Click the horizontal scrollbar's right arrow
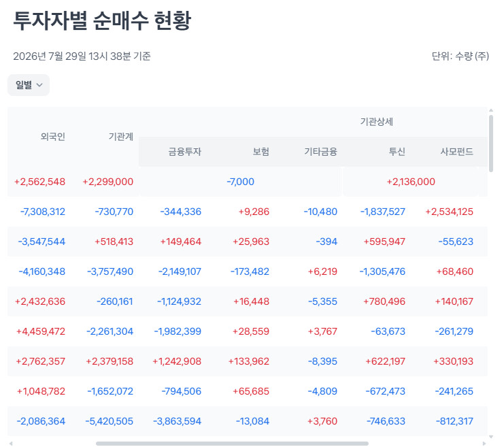Screen dimensions: 504x447 point(484,444)
